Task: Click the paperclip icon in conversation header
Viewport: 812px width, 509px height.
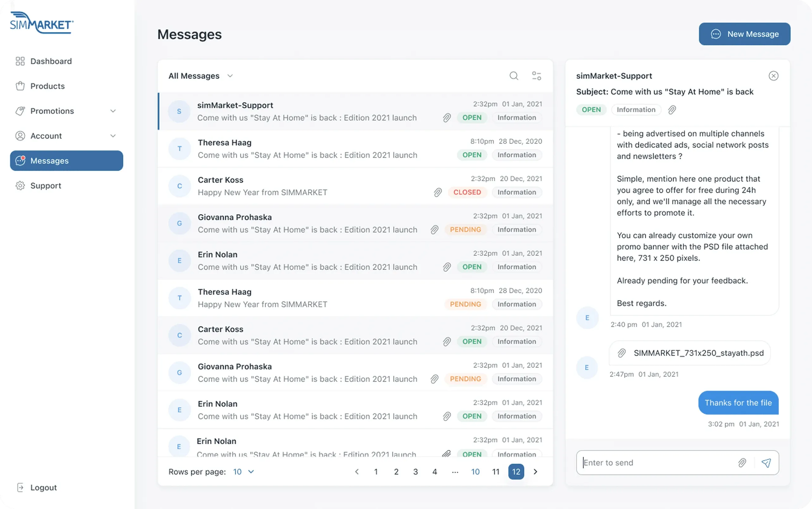Action: coord(671,110)
